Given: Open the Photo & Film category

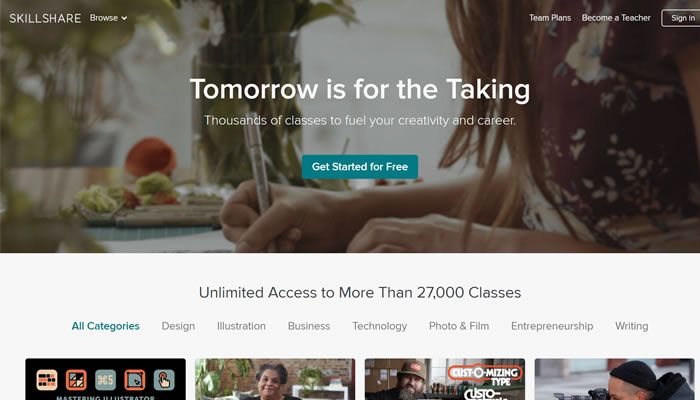Looking at the screenshot, I should coord(459,326).
